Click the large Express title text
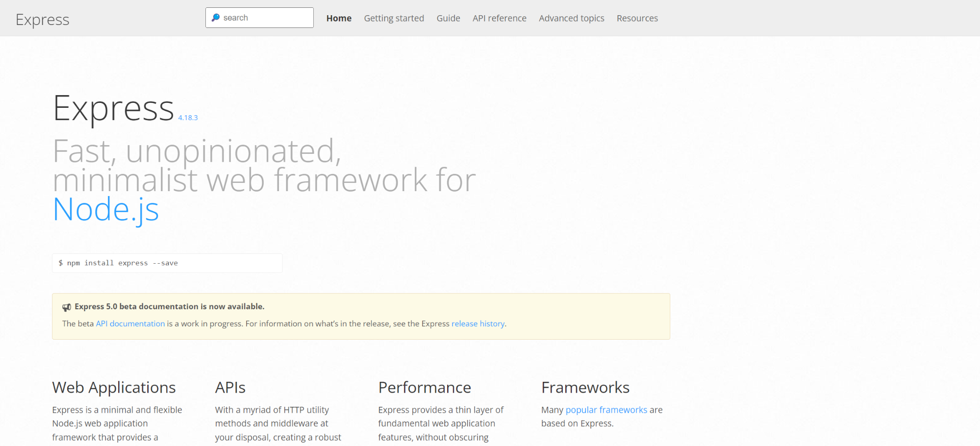The image size is (980, 446). (113, 109)
